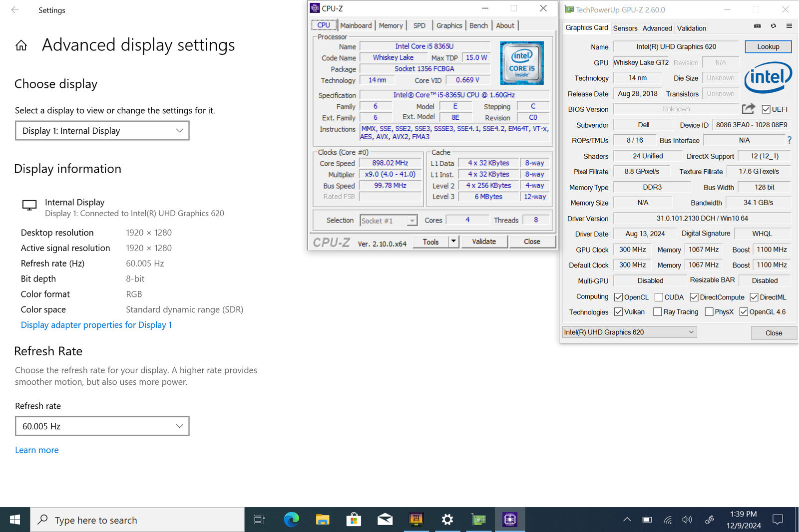Screen dimensions: 799x532
Task: Click the GPU-Z refresh icon
Action: click(x=773, y=26)
